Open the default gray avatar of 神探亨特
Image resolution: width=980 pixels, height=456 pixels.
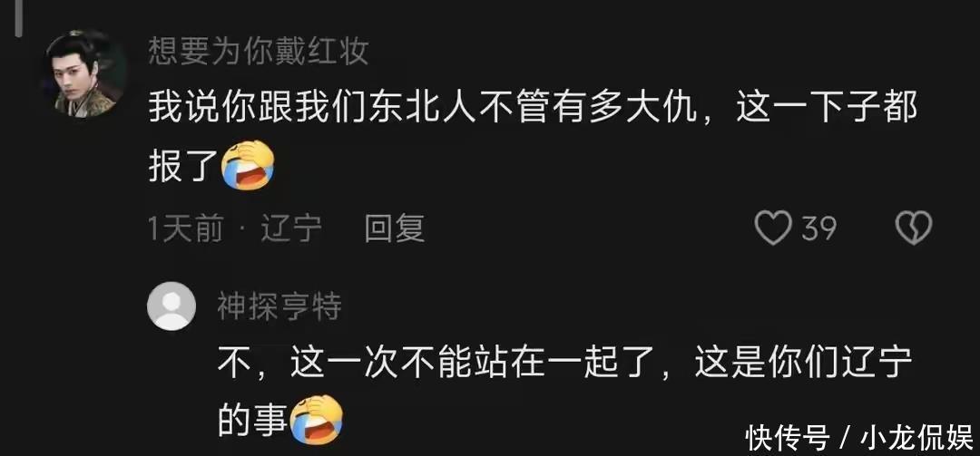171,306
